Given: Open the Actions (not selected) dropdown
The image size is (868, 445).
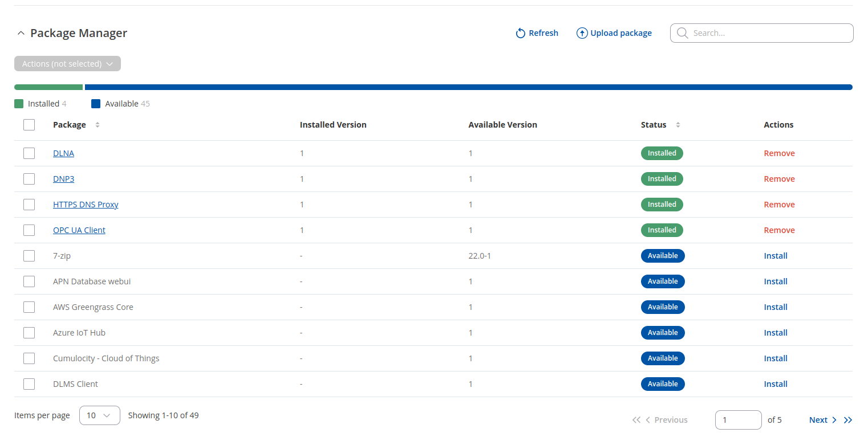Looking at the screenshot, I should point(67,64).
